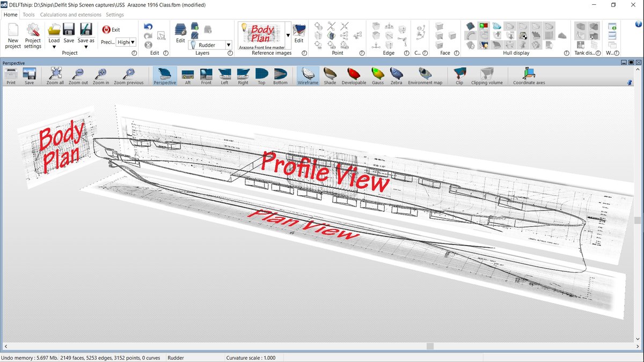Switch to Calculations and extensions tab
The height and width of the screenshot is (362, 644).
click(70, 15)
